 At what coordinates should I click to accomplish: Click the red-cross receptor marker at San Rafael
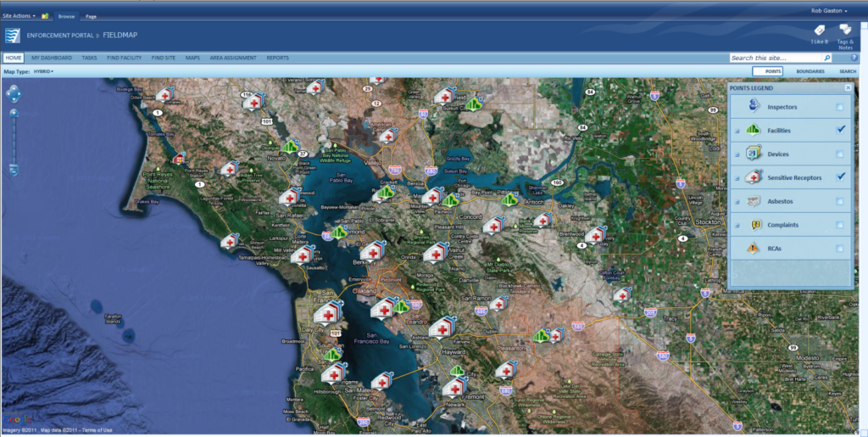(289, 197)
